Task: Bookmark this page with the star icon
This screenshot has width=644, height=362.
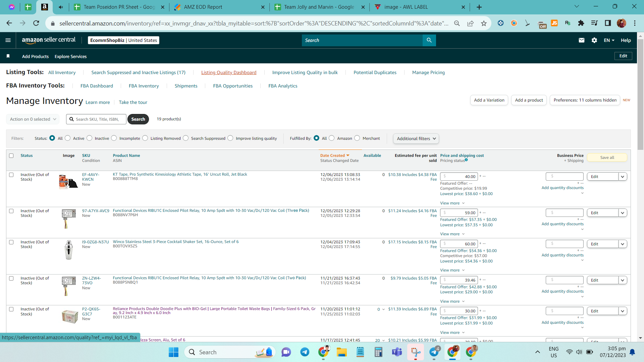Action: [484, 23]
